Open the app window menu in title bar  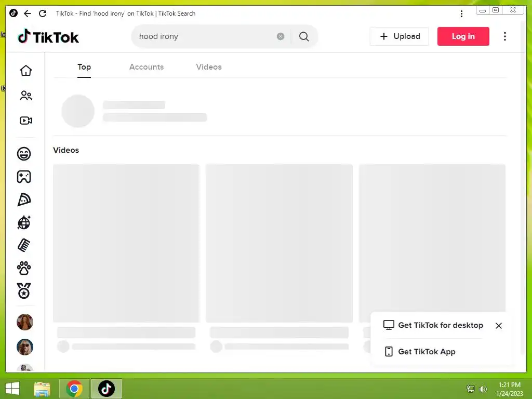(x=461, y=14)
